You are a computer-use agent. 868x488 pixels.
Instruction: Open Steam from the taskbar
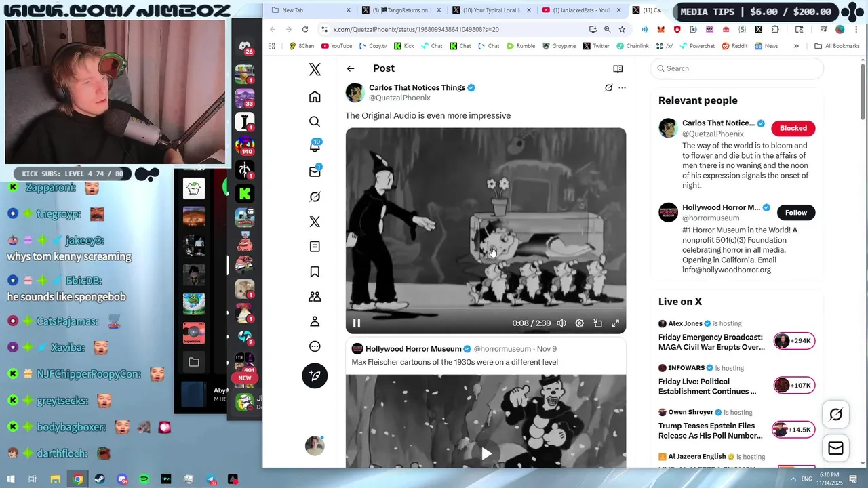[100, 479]
